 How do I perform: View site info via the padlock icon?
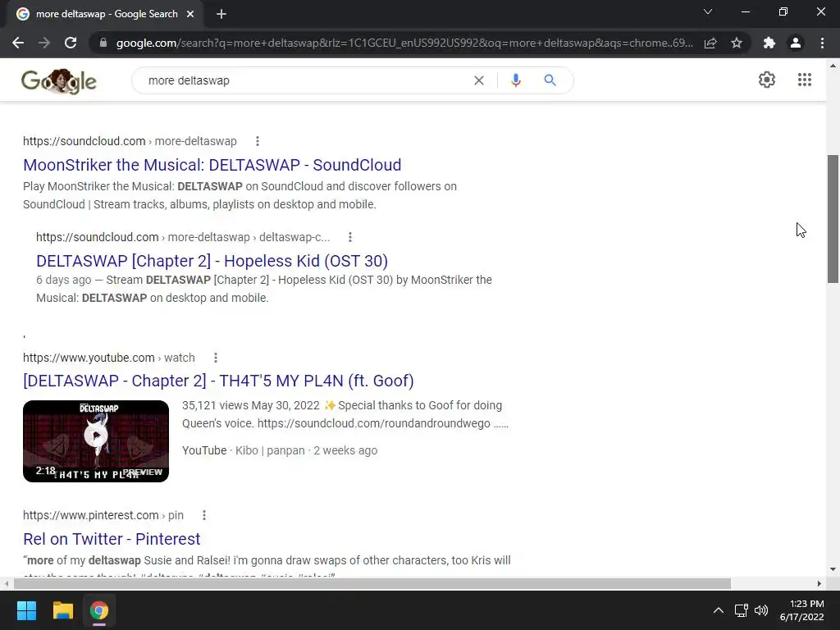click(x=103, y=43)
